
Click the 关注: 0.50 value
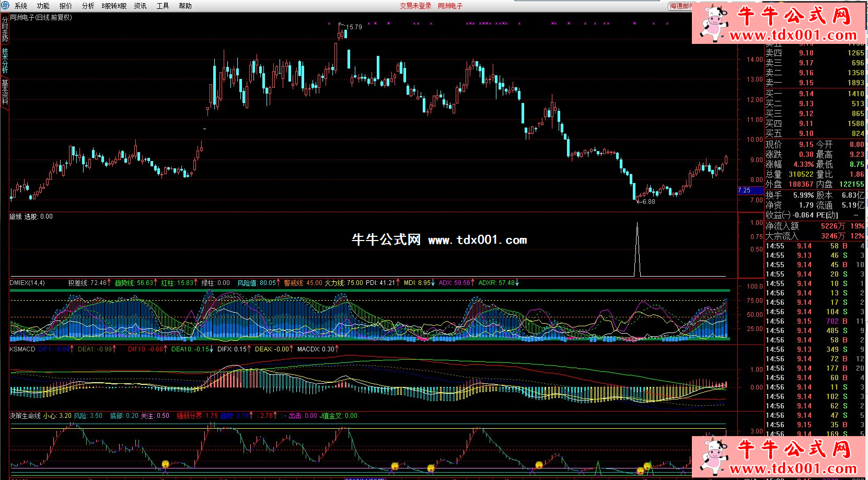coord(155,416)
